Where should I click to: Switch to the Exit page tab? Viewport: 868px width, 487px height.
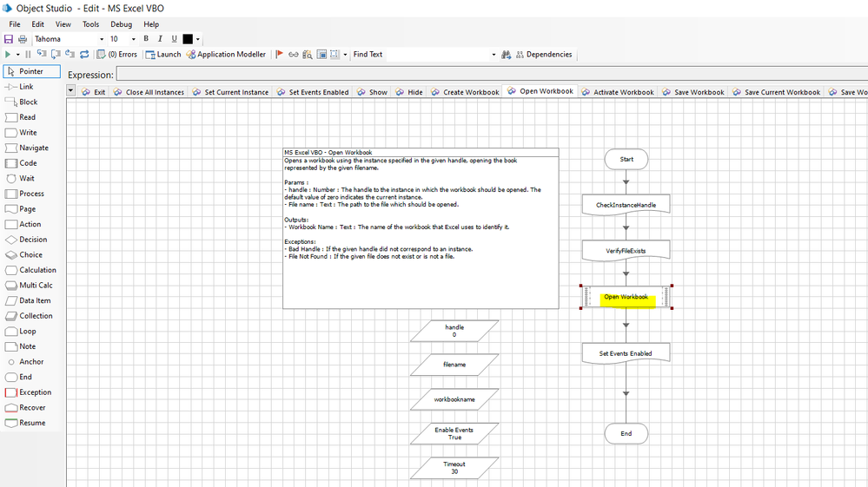pos(94,92)
